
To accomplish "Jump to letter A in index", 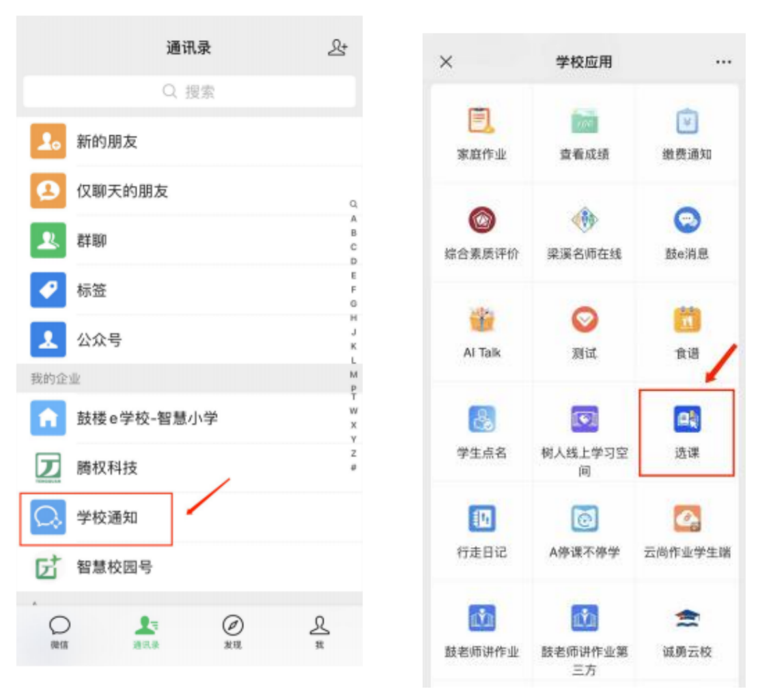I will (353, 219).
